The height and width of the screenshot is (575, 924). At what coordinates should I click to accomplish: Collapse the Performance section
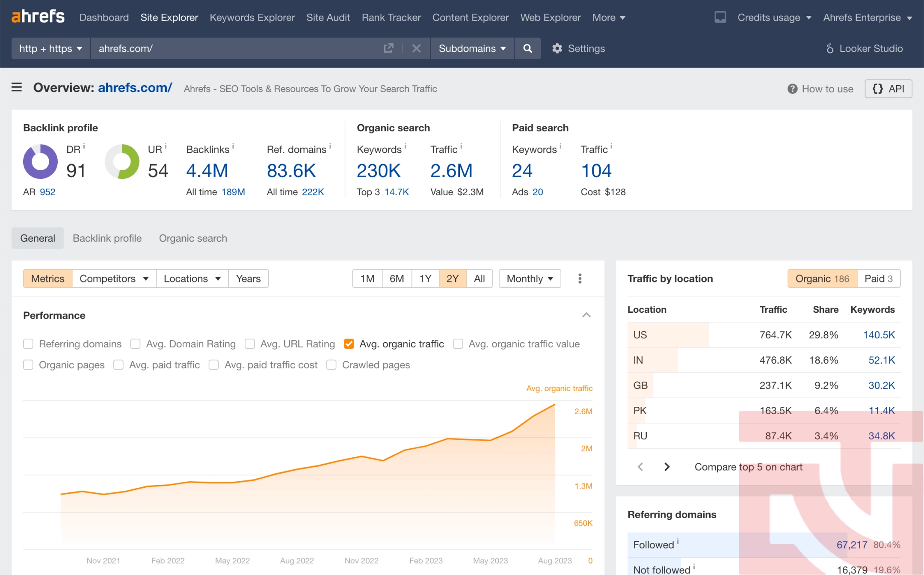pos(586,315)
